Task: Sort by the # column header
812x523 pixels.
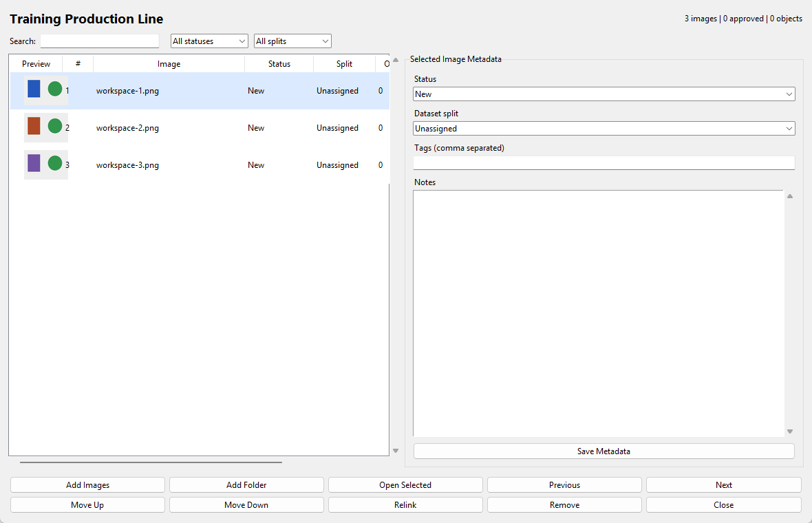Action: (78, 64)
